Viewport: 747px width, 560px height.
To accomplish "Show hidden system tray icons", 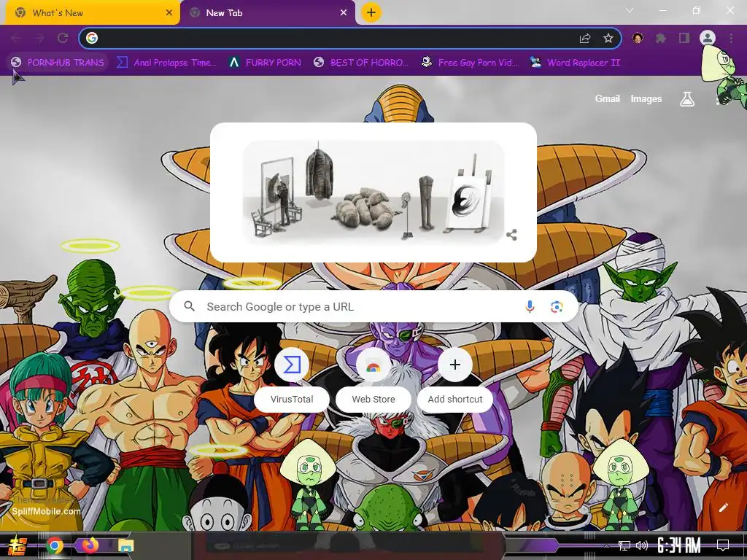I will [x=606, y=545].
